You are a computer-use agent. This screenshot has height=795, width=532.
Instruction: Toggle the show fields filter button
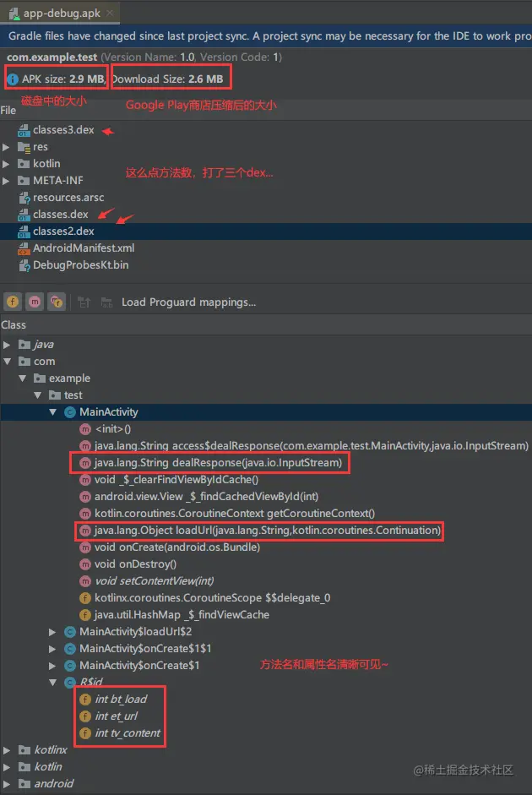tap(13, 302)
